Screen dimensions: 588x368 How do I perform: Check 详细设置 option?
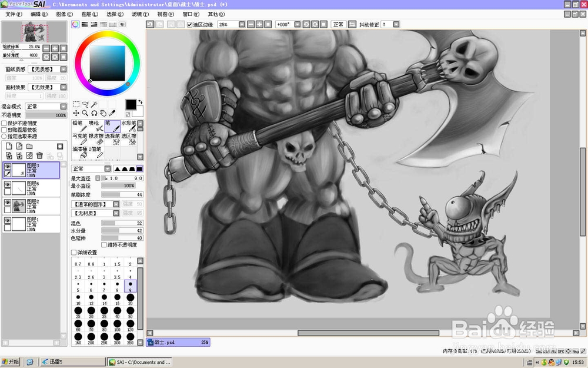[74, 253]
